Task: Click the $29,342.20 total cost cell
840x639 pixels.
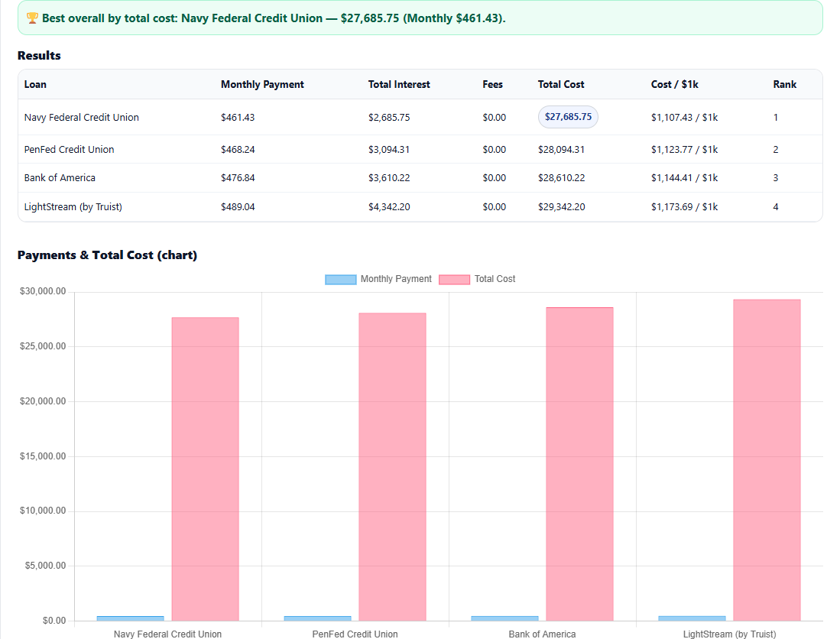Action: (562, 206)
